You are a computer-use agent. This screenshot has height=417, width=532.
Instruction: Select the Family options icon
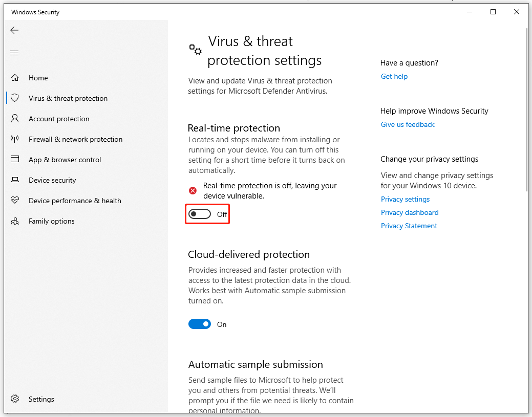pos(14,221)
